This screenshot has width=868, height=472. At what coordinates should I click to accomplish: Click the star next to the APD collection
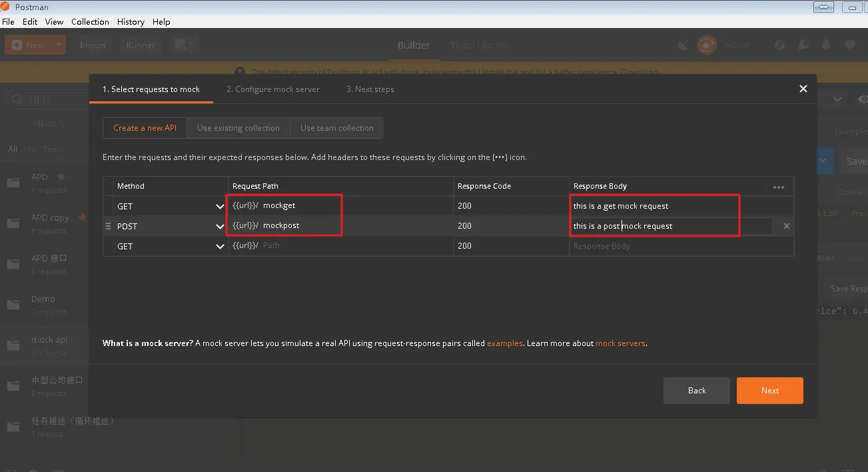click(x=61, y=177)
